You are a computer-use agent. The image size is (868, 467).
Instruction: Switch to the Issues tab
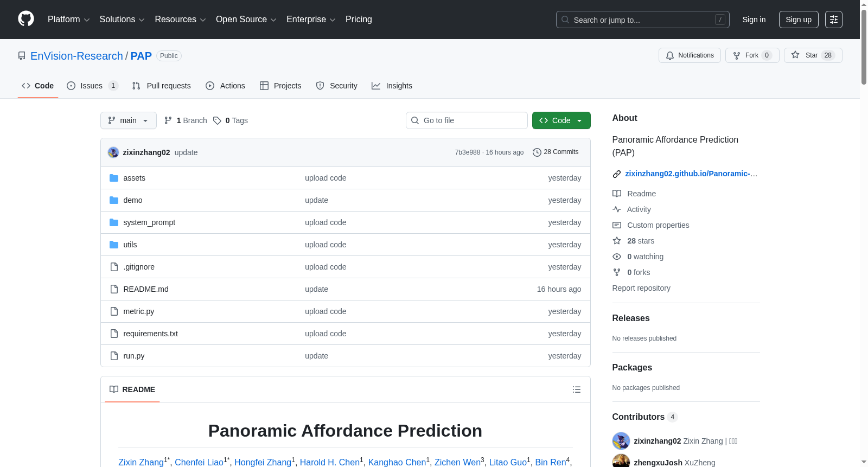92,86
